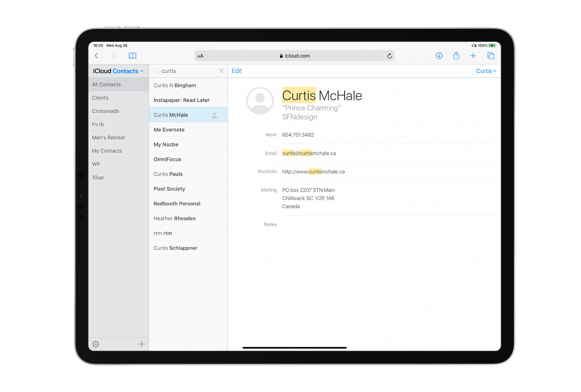Add a new contact with the plus icon

click(x=141, y=344)
